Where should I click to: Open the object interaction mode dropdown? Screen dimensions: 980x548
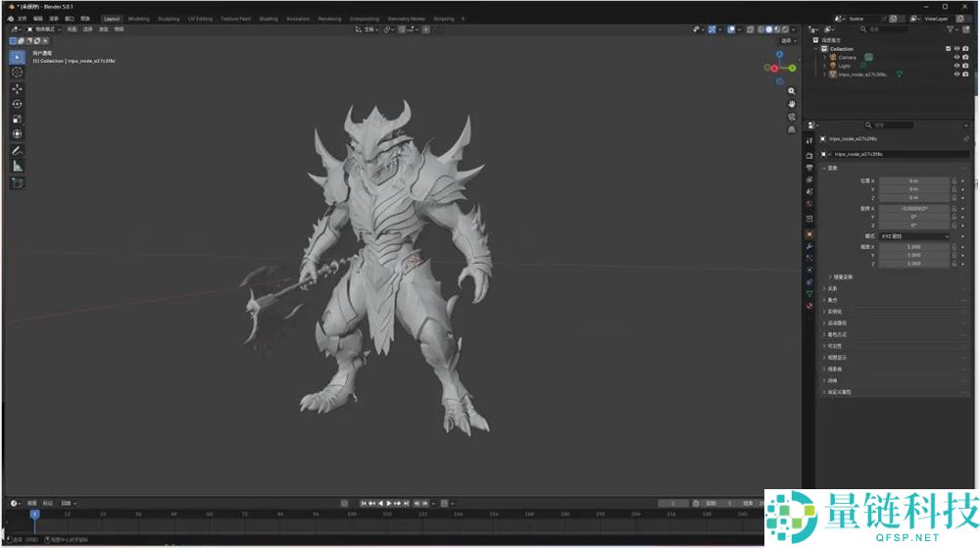pyautogui.click(x=43, y=29)
